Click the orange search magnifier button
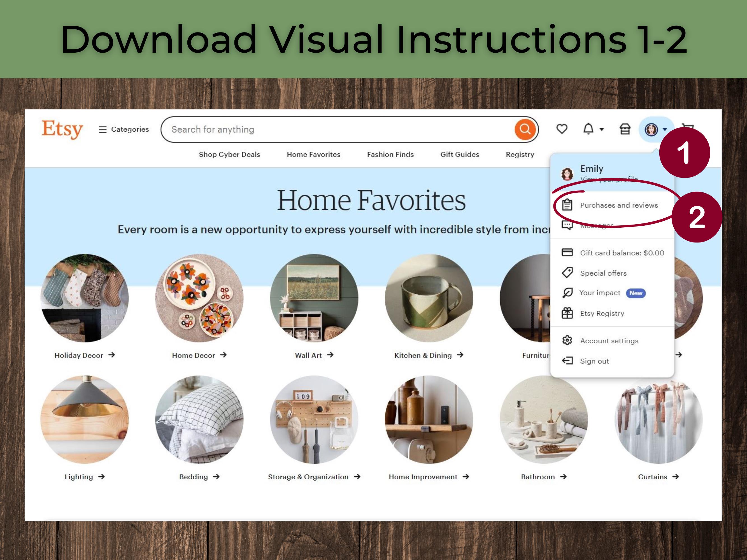Image resolution: width=747 pixels, height=560 pixels. tap(525, 129)
